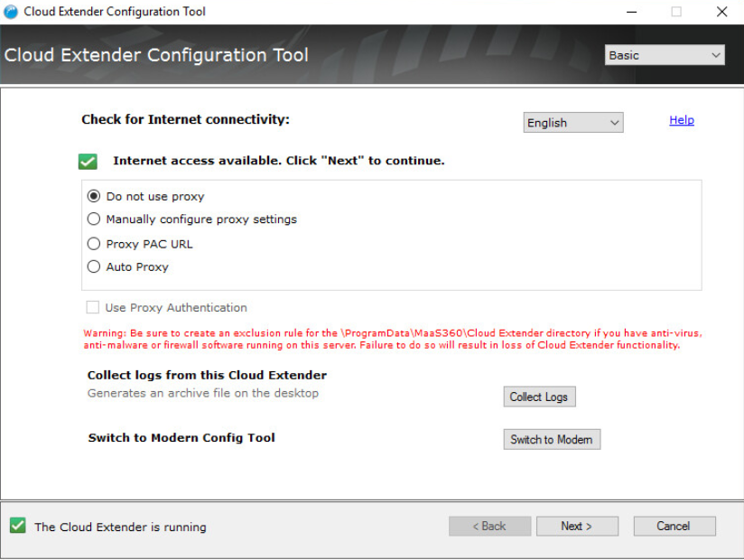744x560 pixels.
Task: Click the greyed-out Back button
Action: point(489,526)
